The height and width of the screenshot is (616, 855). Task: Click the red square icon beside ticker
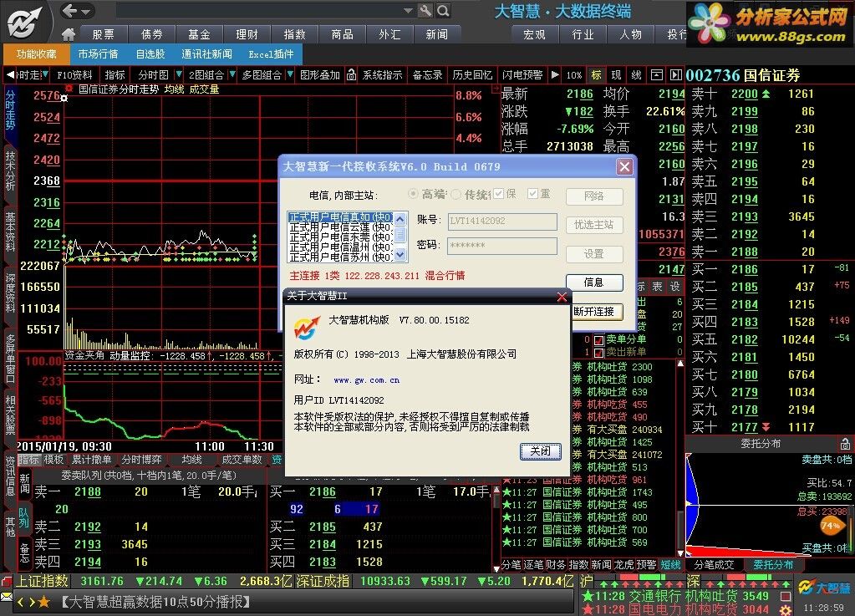point(786,597)
